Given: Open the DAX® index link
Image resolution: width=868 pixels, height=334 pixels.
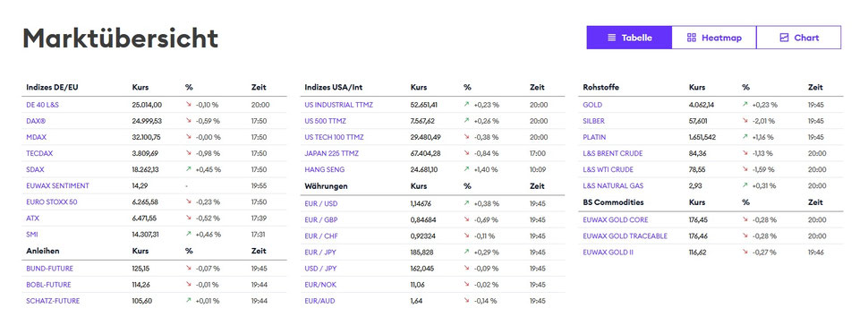Looking at the screenshot, I should [36, 121].
